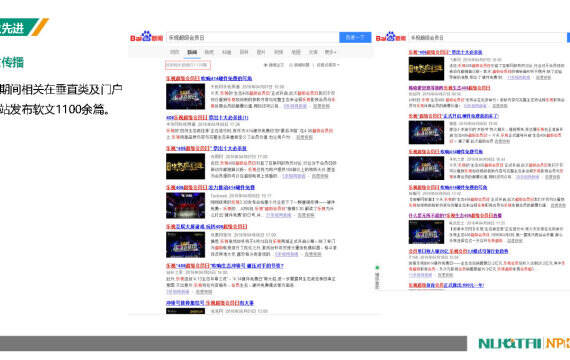
Task: Open the 更多 tab dropdown
Action: tap(330, 52)
